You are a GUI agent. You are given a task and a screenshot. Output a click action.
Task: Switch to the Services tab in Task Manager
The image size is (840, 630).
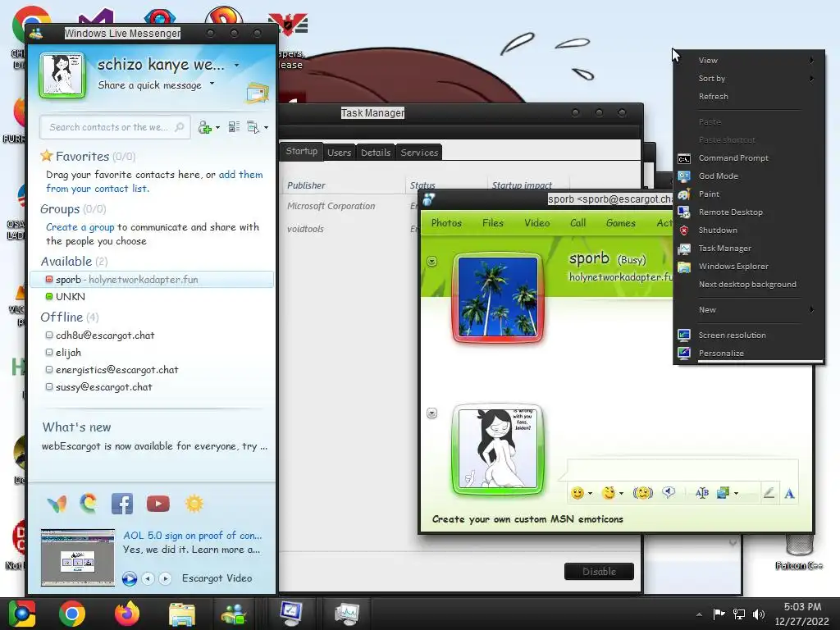click(x=419, y=153)
